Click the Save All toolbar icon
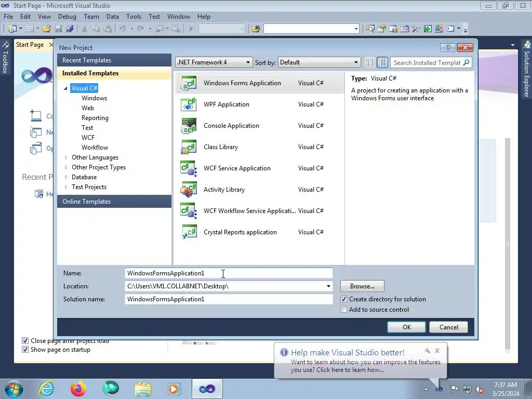The width and height of the screenshot is (532, 399). [x=70, y=29]
